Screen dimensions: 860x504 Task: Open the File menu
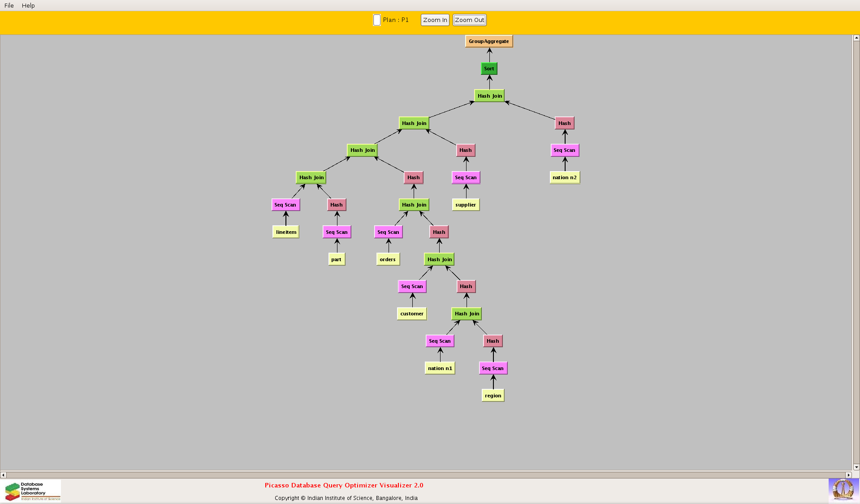[x=9, y=5]
